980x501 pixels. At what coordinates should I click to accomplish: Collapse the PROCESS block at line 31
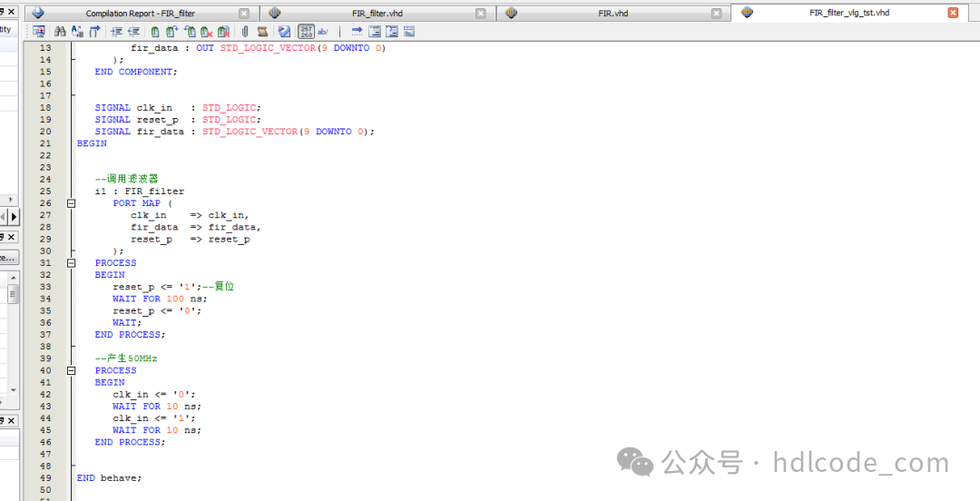pos(72,263)
